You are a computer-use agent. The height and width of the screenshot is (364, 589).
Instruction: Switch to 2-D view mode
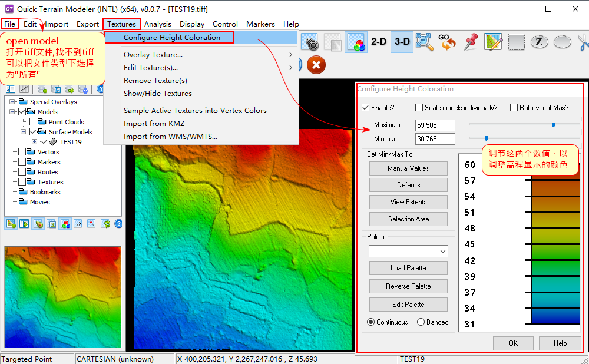(378, 42)
